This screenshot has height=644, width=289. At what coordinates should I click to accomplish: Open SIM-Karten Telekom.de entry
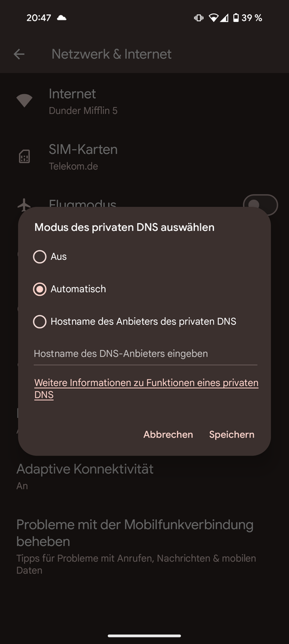pos(144,156)
